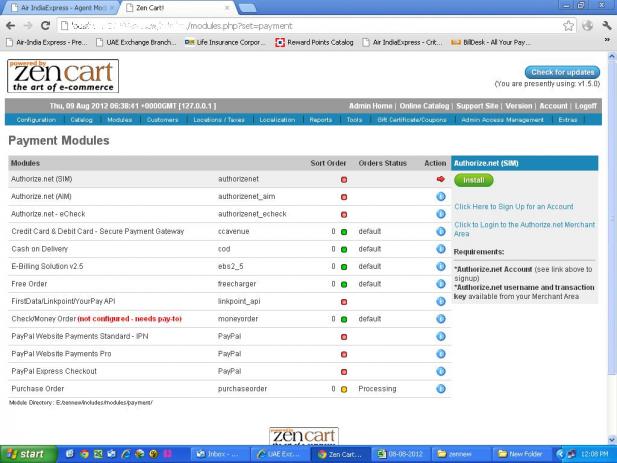
Task: Click the browser forward arrow
Action: point(28,26)
